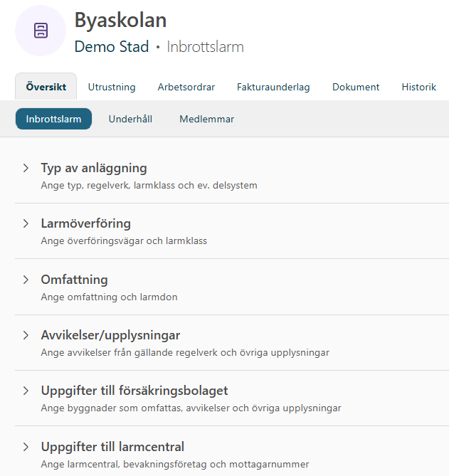The image size is (449, 476).
Task: Open the Arbetsordrar tab
Action: [x=186, y=88]
